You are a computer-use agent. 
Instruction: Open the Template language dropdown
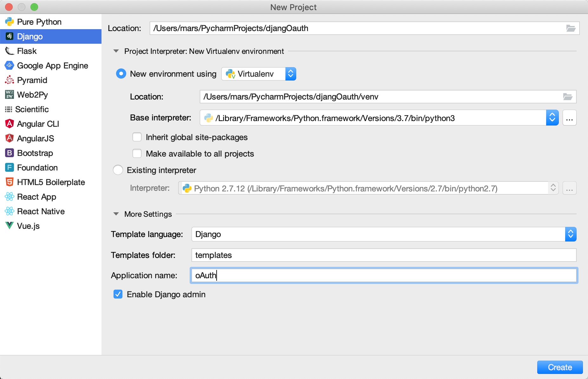[384, 234]
